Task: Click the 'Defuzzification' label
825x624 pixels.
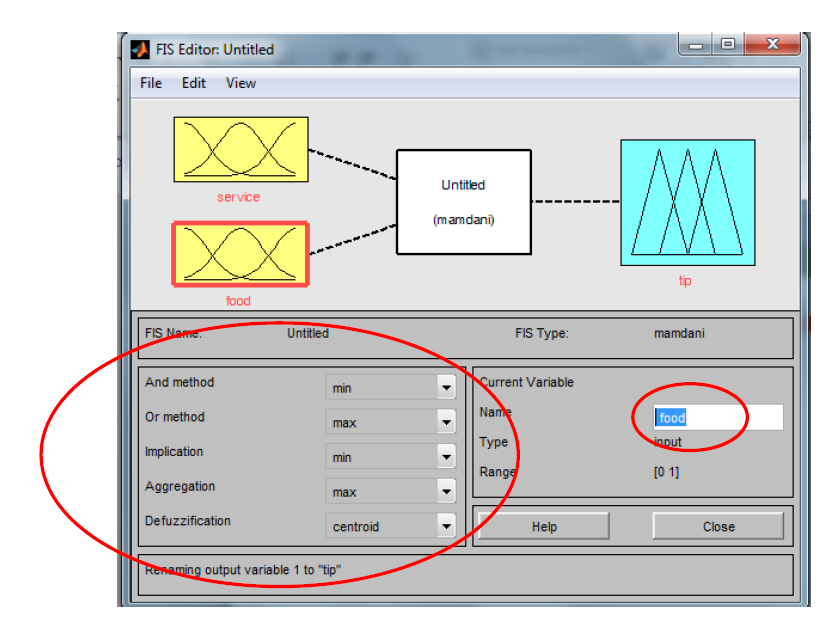Action: coord(188,521)
